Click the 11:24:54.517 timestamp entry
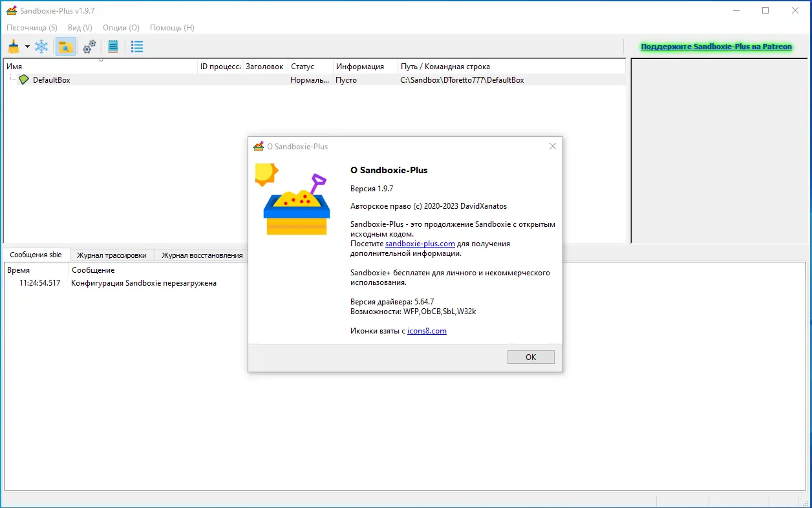 (x=40, y=283)
